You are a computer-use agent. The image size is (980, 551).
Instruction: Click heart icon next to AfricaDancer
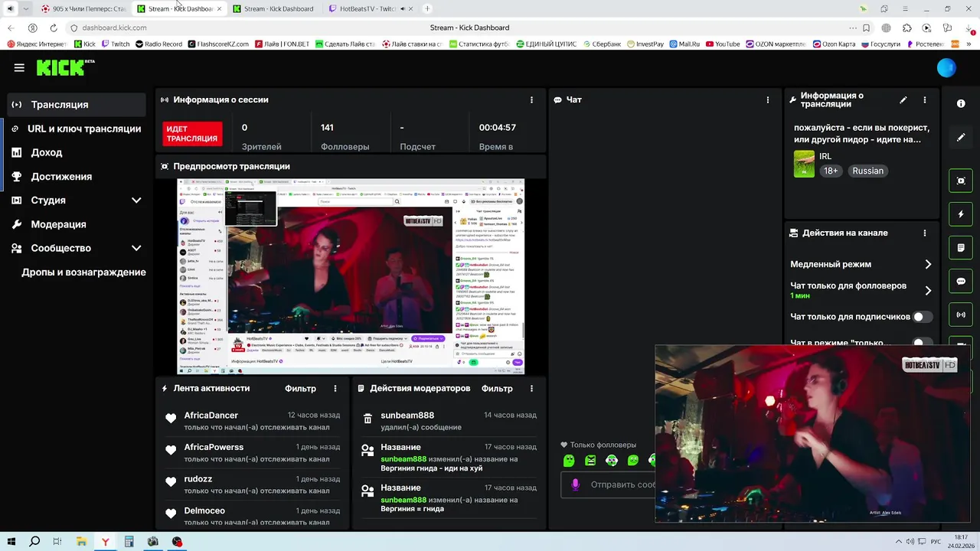[x=171, y=419]
